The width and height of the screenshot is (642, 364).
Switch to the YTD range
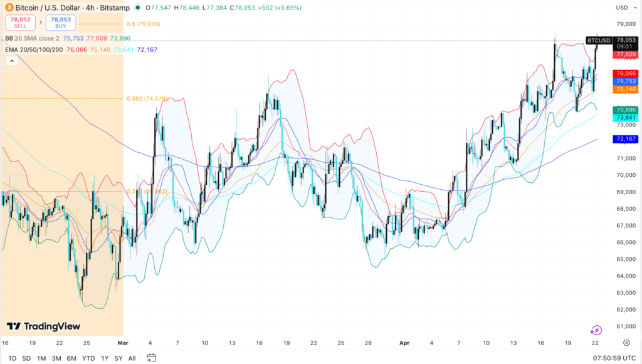88,358
